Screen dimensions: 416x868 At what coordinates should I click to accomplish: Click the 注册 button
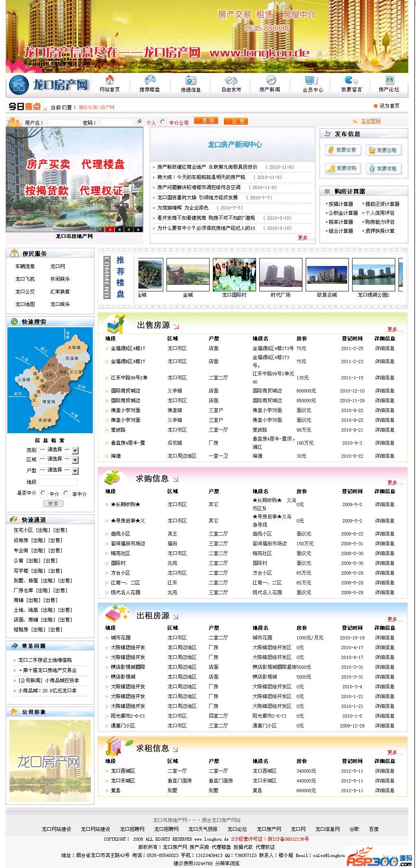[x=236, y=121]
